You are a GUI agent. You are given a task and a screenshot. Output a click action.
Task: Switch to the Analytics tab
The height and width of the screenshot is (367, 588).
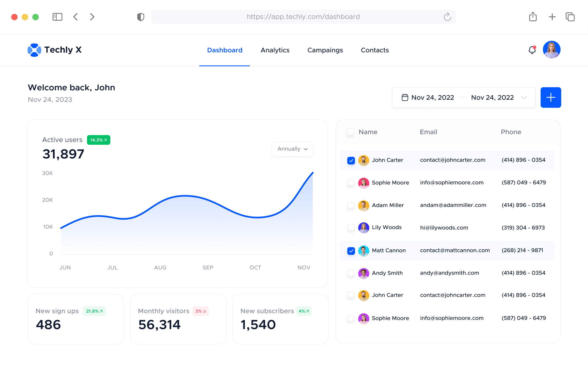(x=275, y=50)
